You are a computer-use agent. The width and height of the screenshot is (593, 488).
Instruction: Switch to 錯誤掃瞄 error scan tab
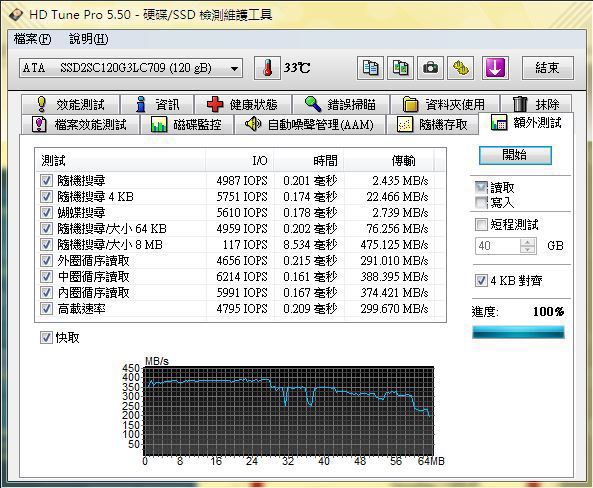341,104
